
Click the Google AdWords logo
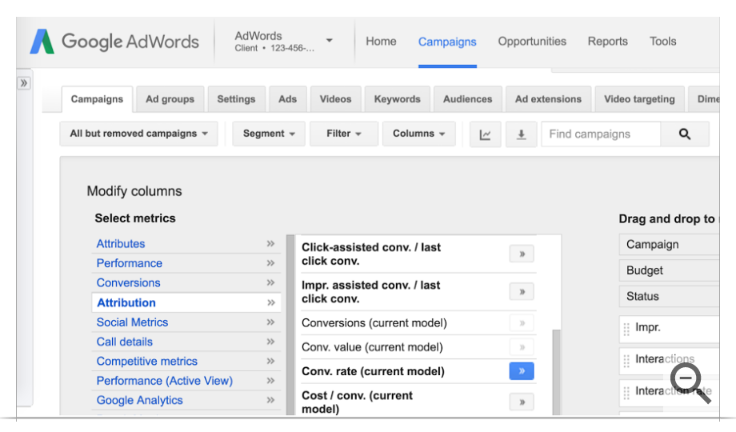(114, 41)
